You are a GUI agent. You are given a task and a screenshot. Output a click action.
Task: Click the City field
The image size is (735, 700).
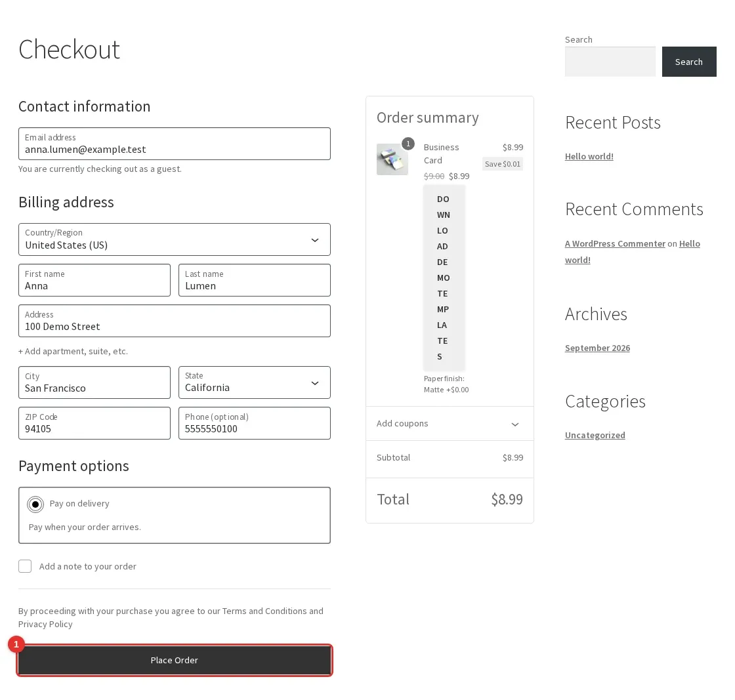94,382
